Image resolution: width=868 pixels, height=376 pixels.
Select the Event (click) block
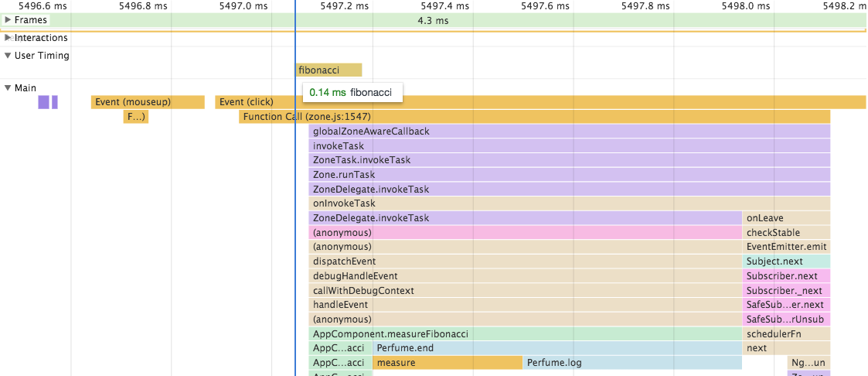click(540, 102)
